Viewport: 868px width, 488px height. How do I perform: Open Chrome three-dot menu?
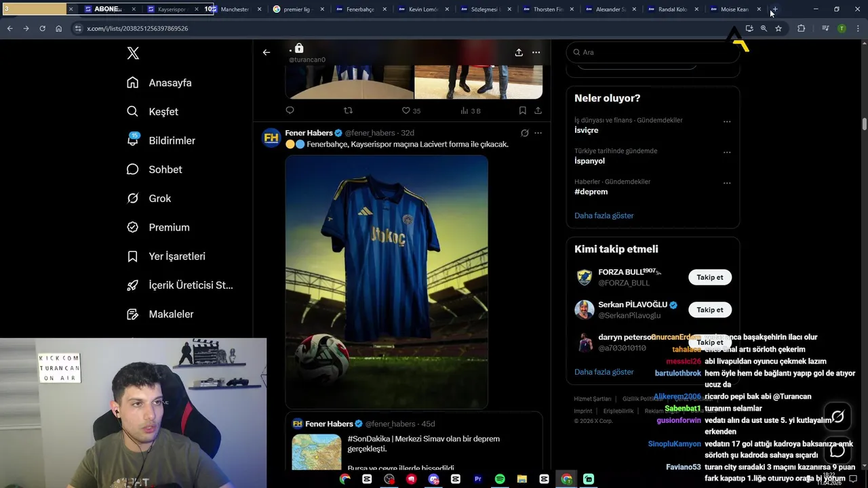click(x=858, y=28)
